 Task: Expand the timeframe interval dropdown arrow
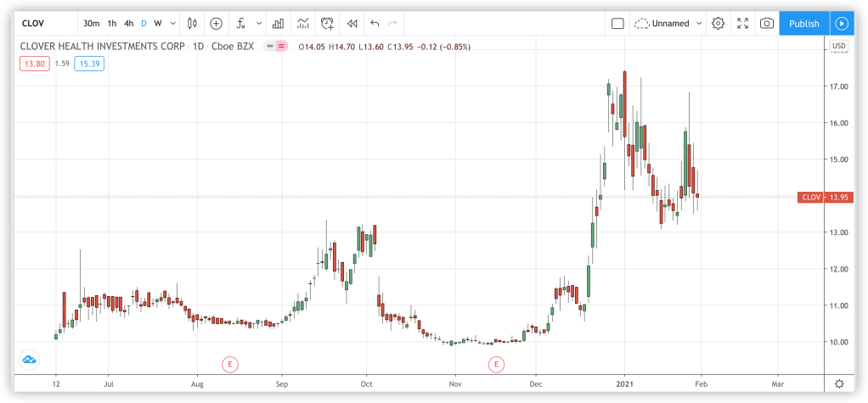pos(173,24)
